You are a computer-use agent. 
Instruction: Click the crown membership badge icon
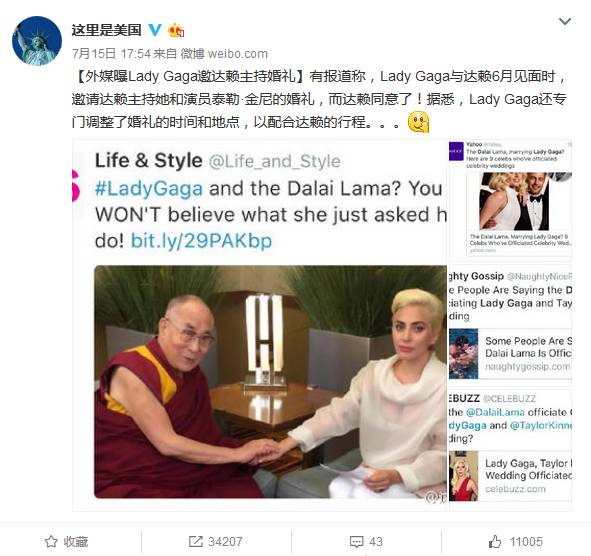(x=176, y=30)
